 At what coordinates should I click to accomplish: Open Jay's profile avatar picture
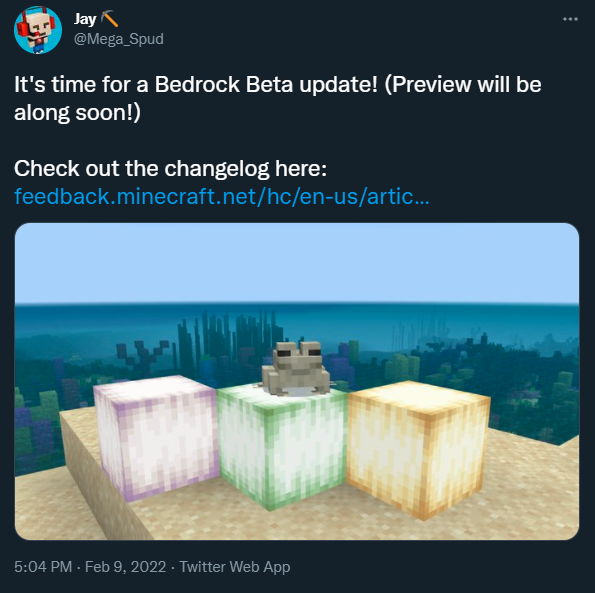(x=38, y=30)
